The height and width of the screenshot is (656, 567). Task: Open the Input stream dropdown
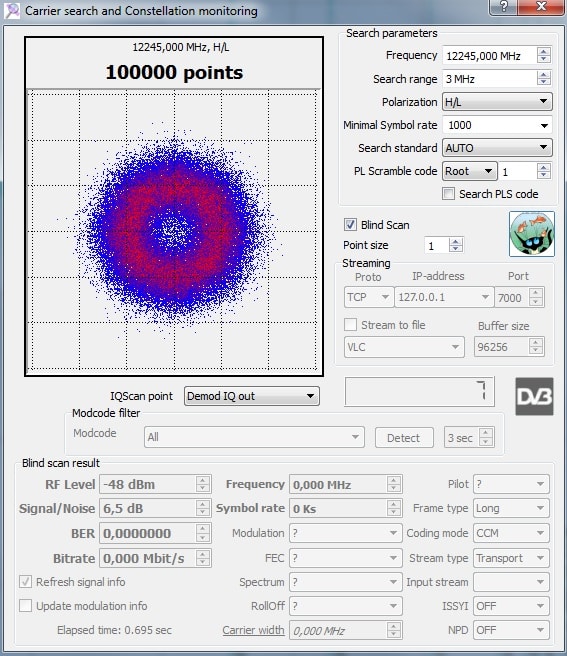click(x=511, y=582)
